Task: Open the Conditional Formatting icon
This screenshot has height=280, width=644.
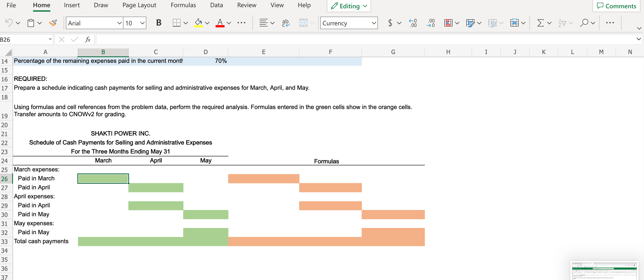Action: tap(448, 23)
